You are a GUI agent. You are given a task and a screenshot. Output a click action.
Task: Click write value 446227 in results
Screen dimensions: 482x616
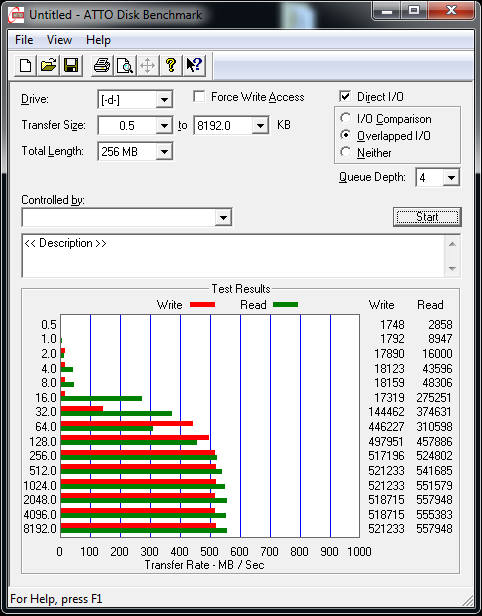click(386, 427)
